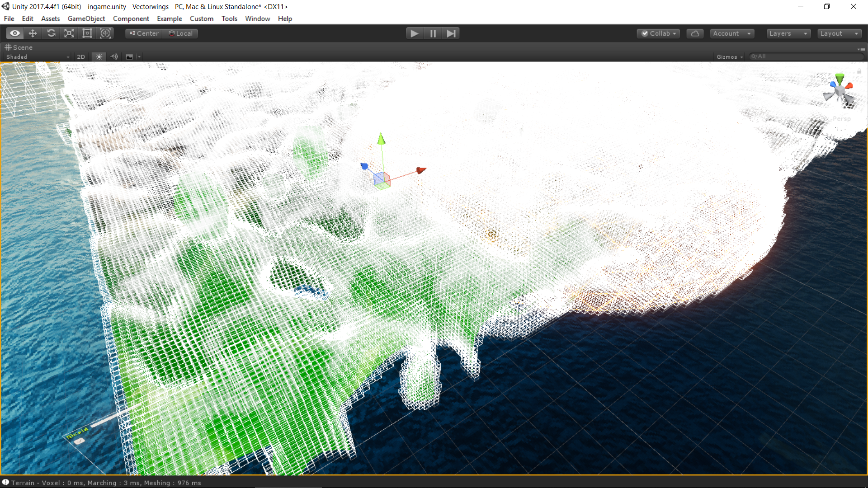This screenshot has height=488, width=868.
Task: Toggle pivot mode Center button
Action: click(x=144, y=33)
